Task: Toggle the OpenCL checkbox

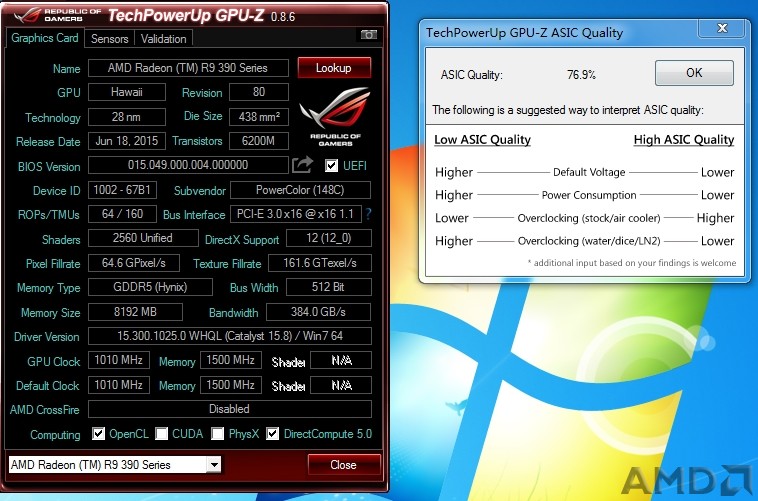Action: click(x=99, y=433)
